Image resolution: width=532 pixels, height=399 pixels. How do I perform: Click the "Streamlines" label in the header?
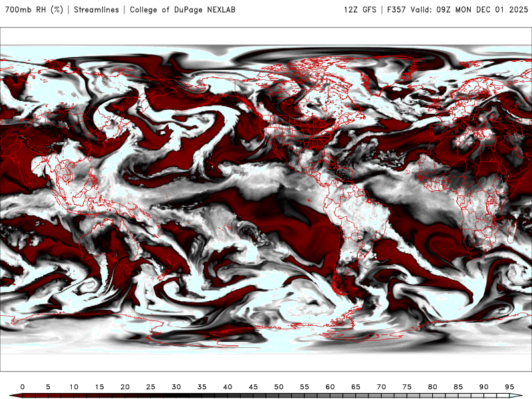point(96,9)
